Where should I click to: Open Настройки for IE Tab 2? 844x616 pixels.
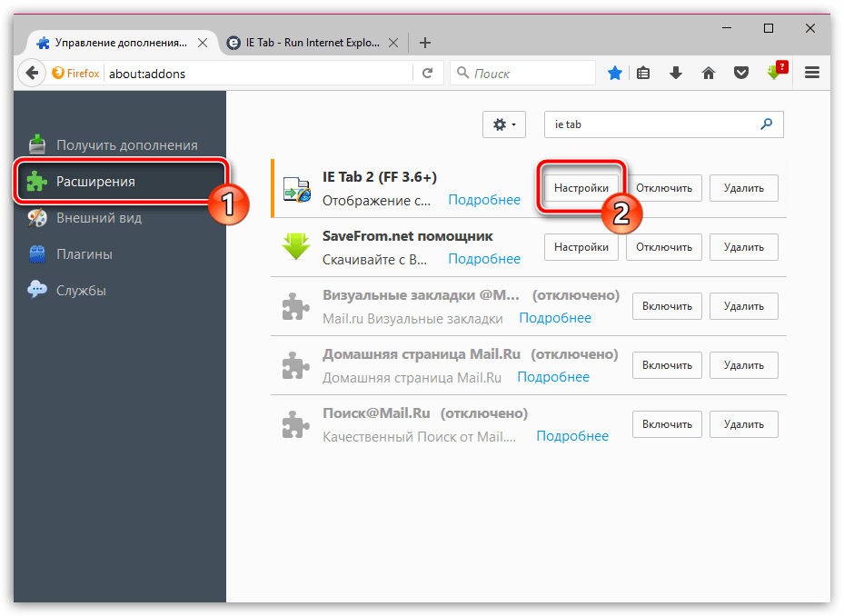click(x=581, y=188)
